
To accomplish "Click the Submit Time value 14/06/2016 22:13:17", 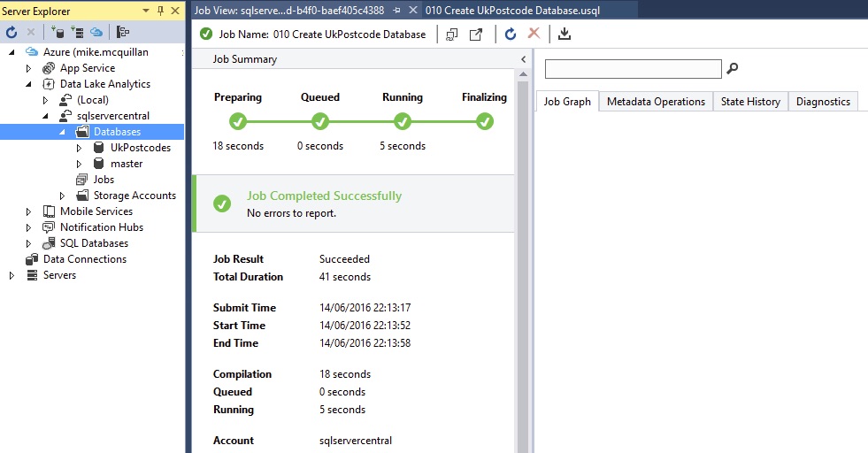I will (x=365, y=308).
